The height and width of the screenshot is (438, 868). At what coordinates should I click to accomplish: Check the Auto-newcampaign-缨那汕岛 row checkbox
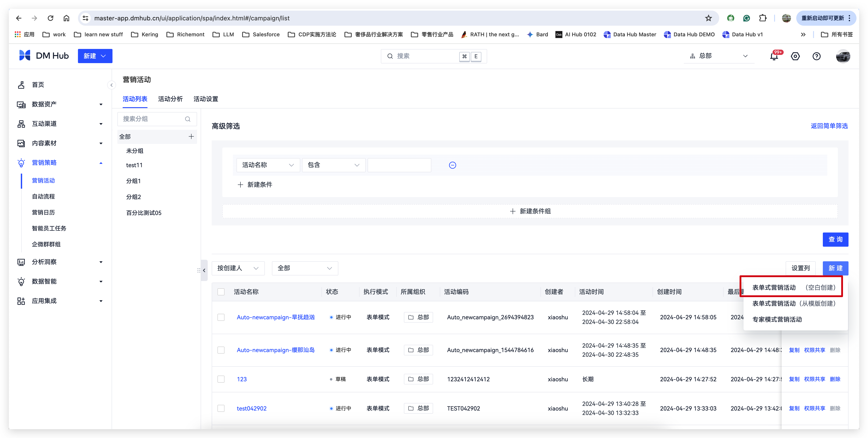(221, 350)
